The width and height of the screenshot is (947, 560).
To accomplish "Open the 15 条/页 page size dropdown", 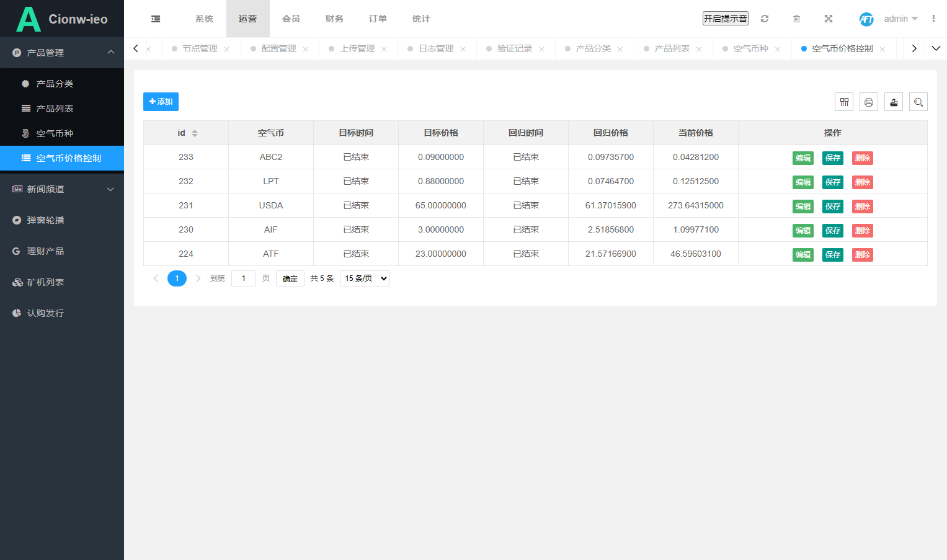I will click(x=365, y=278).
